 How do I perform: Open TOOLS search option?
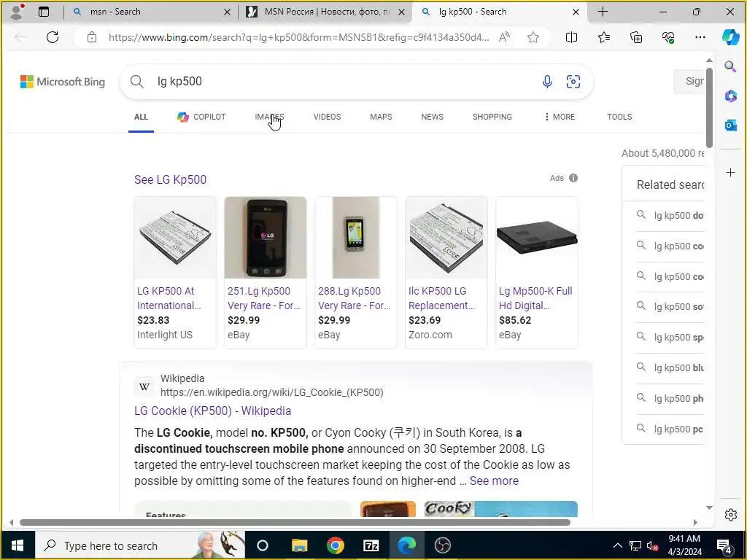click(x=619, y=117)
